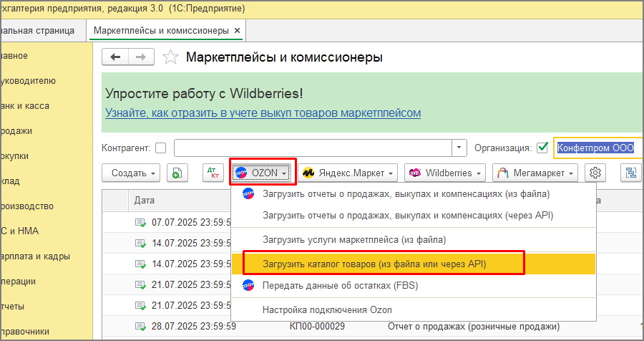Open the gear settings button
Screen dimensions: 644x341
595,173
